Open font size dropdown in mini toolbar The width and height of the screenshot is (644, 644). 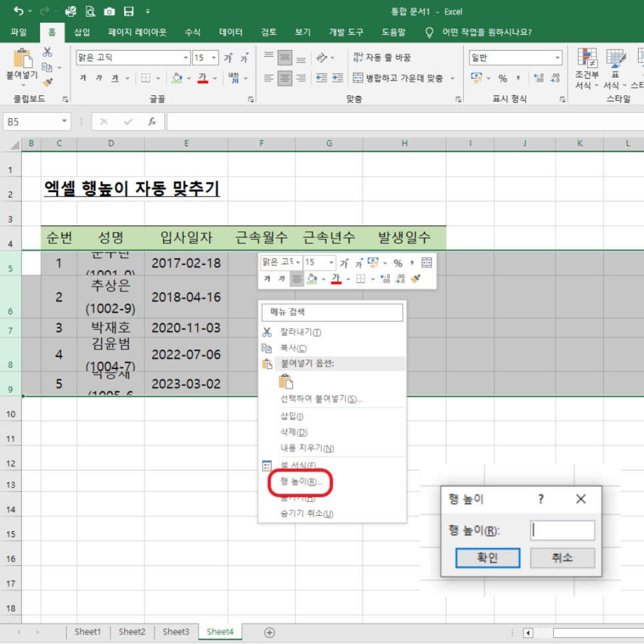click(x=331, y=262)
